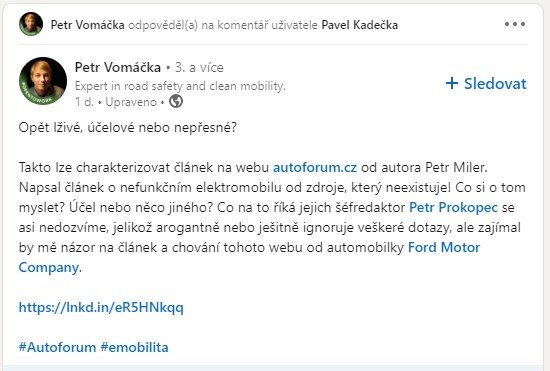
Task: Open the autoforum.cz link
Action: [x=315, y=167]
